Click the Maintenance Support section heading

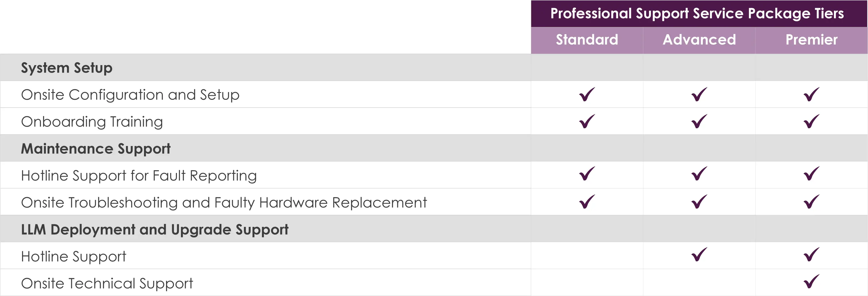(96, 149)
